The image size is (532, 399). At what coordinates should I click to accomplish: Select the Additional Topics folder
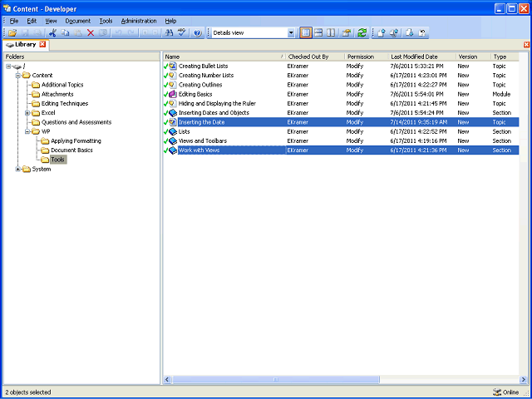[62, 85]
